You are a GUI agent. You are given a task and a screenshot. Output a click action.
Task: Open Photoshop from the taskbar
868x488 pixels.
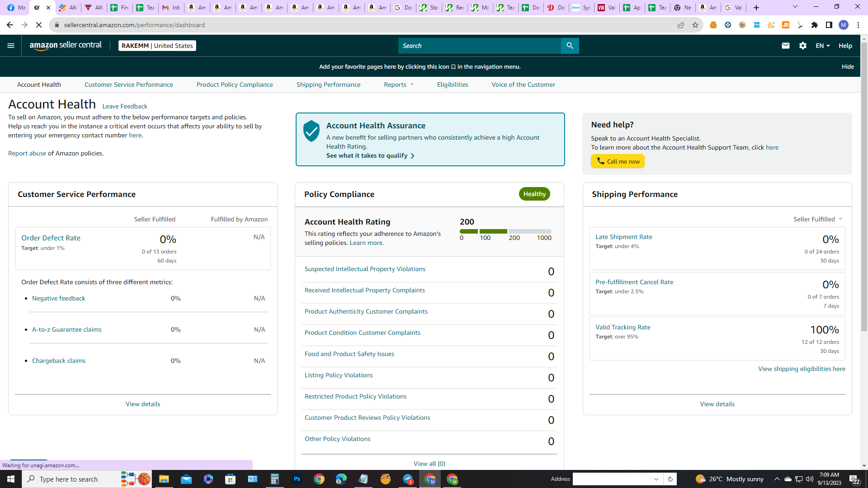[297, 479]
